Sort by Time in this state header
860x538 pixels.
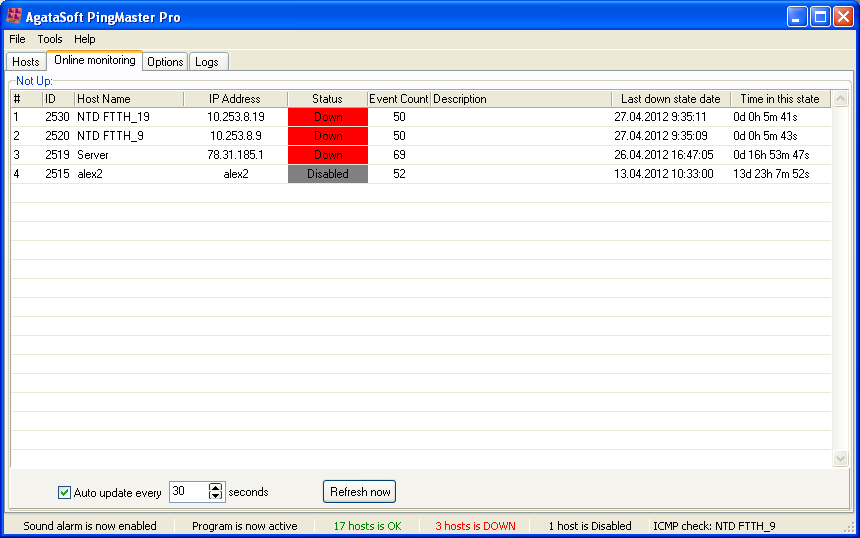[780, 99]
